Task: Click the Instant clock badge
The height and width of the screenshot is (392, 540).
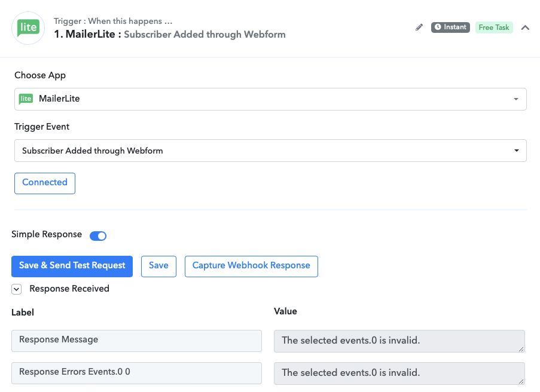Action: tap(450, 27)
